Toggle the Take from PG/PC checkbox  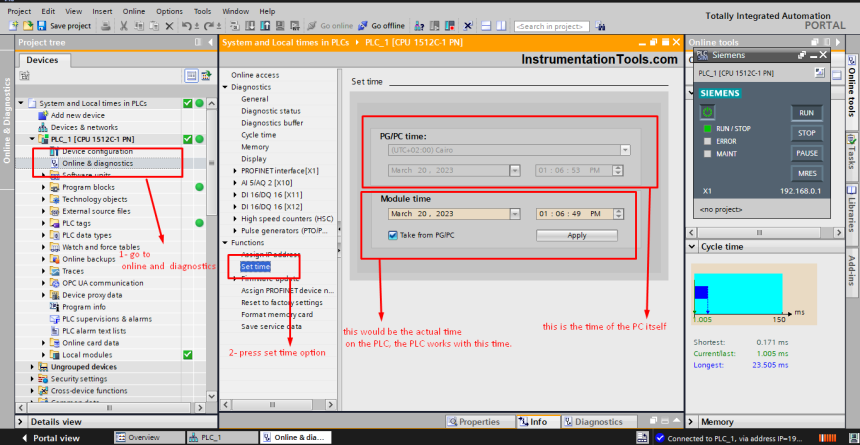click(x=392, y=235)
